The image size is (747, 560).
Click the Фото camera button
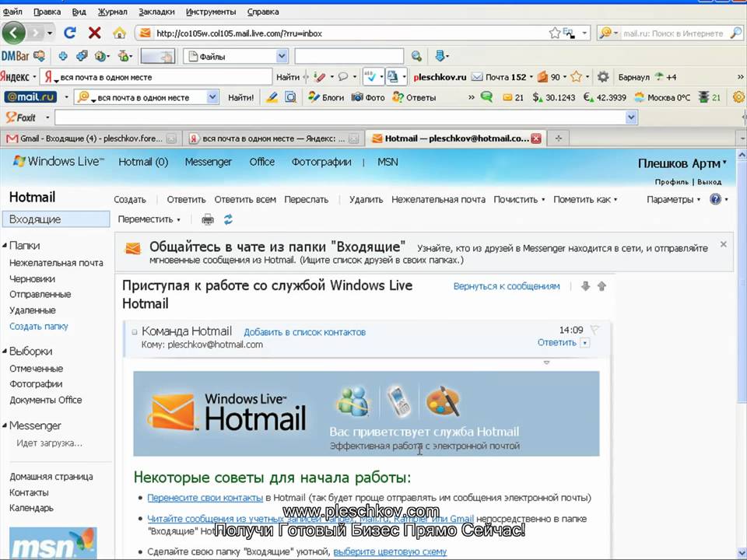(368, 97)
